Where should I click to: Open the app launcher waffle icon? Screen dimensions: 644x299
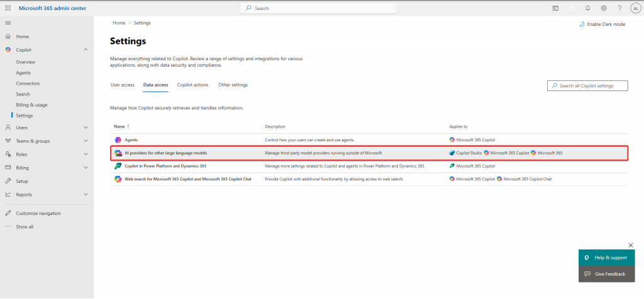click(8, 8)
